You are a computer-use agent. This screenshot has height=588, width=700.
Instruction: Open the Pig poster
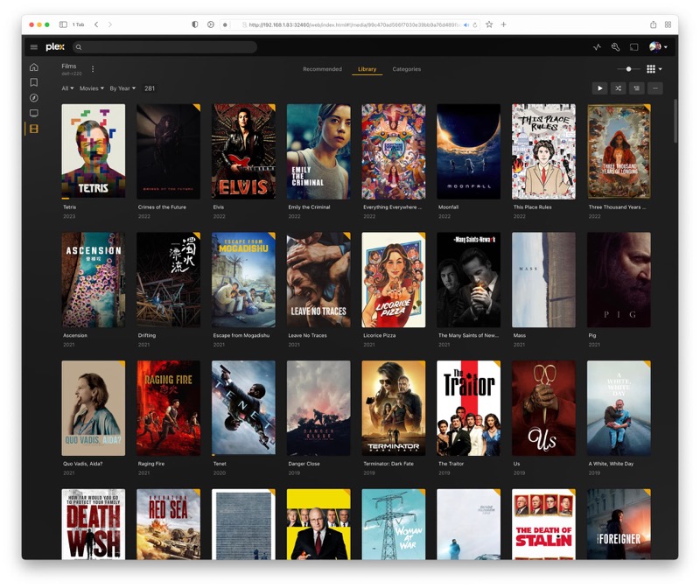pos(619,279)
